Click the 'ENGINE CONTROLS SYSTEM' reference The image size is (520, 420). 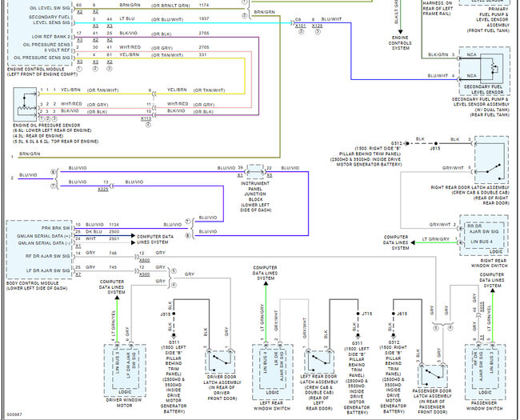tap(400, 42)
